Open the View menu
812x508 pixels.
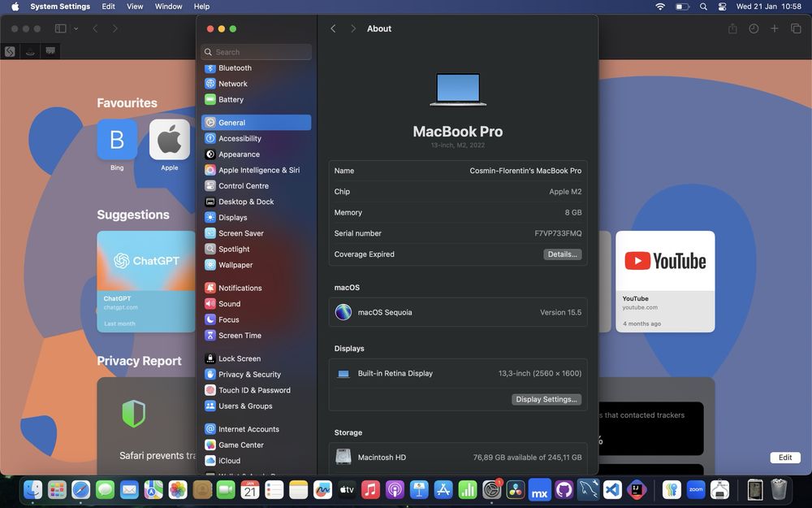(135, 7)
